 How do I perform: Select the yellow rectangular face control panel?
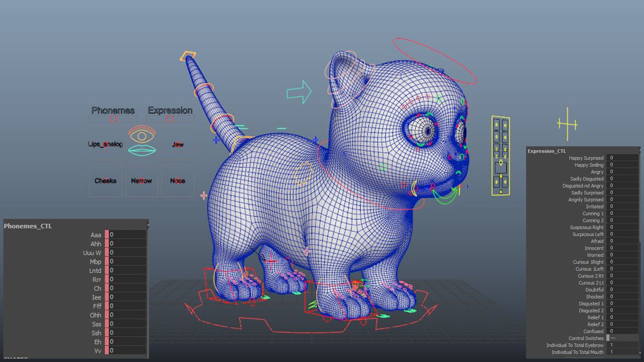pyautogui.click(x=501, y=156)
